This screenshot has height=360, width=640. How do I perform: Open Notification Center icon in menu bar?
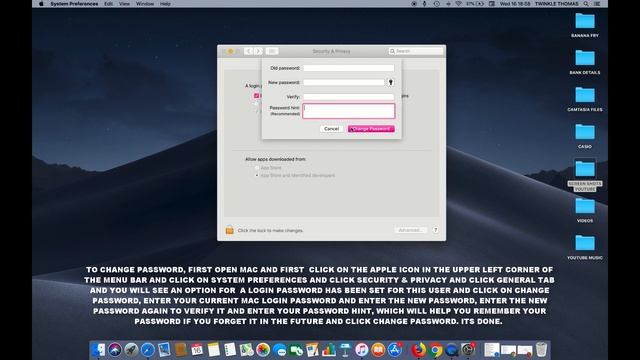[597, 4]
